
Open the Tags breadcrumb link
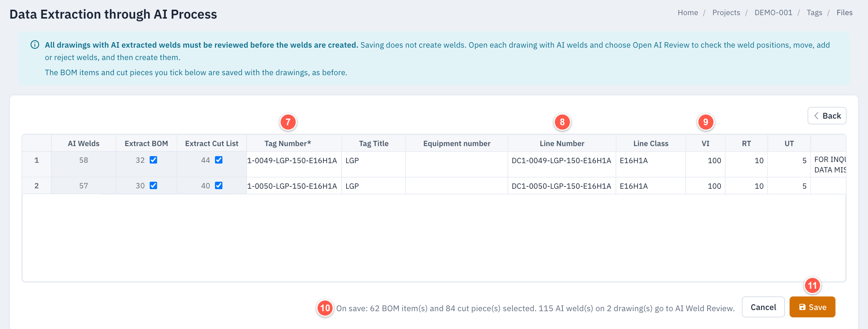tap(814, 12)
